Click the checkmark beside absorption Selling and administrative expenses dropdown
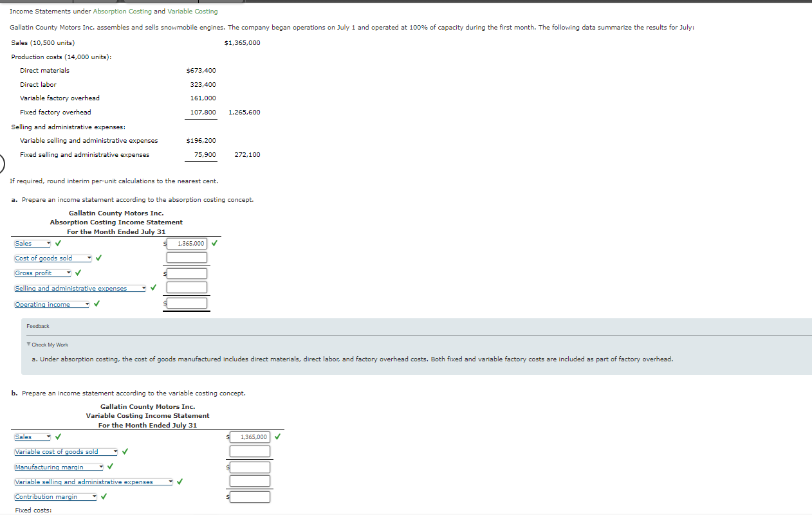The width and height of the screenshot is (812, 515). coord(153,288)
